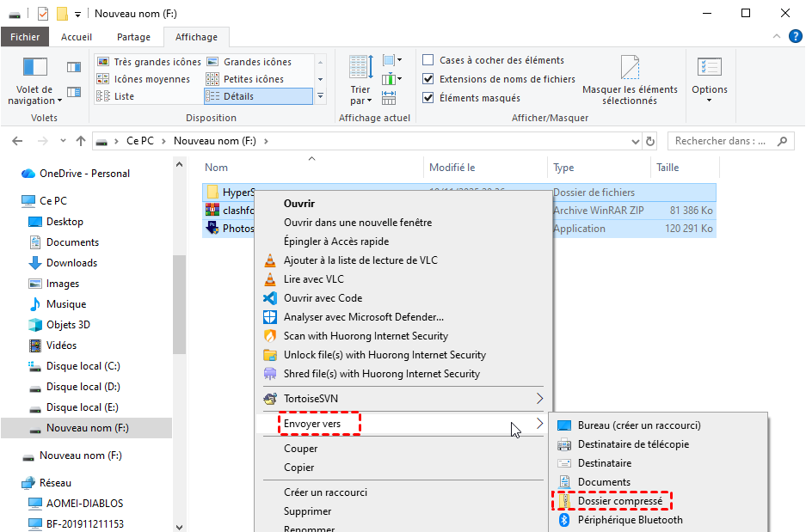Viewport: 806px width, 532px height.
Task: Click Masquer les éléments sélectionnés icon
Action: point(630,69)
